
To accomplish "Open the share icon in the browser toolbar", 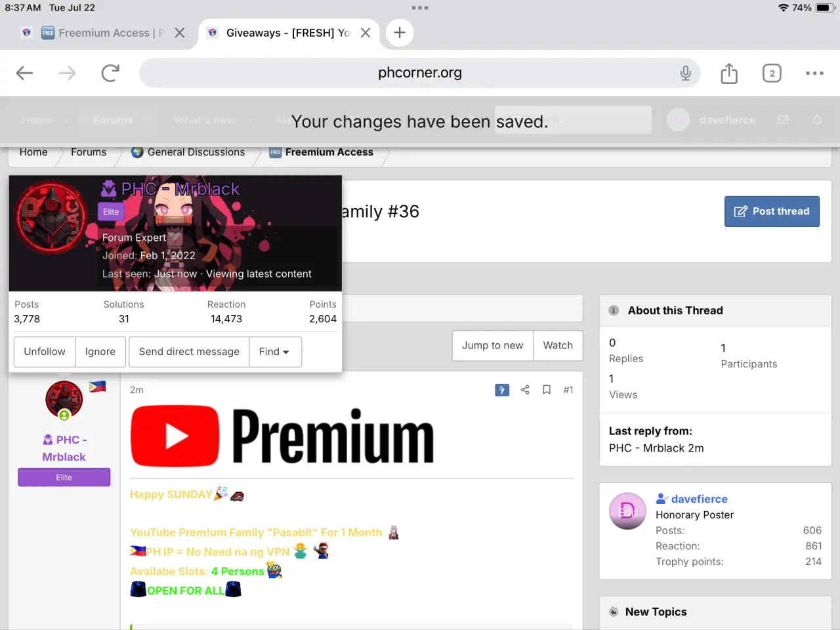I will point(729,73).
